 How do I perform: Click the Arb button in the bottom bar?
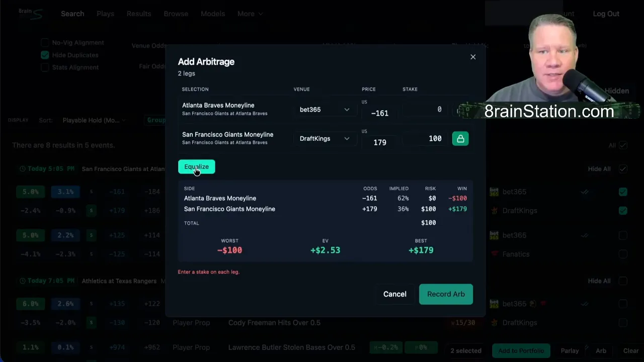point(601,351)
